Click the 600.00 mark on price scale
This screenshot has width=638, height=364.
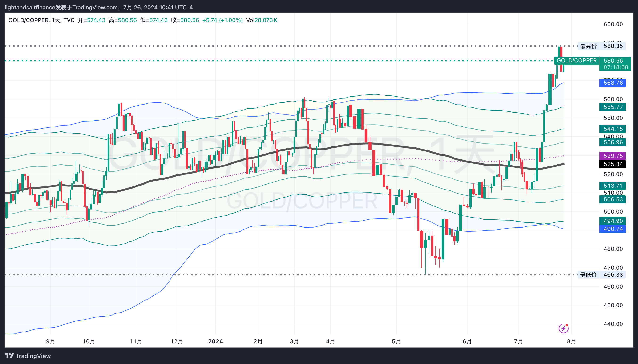613,24
